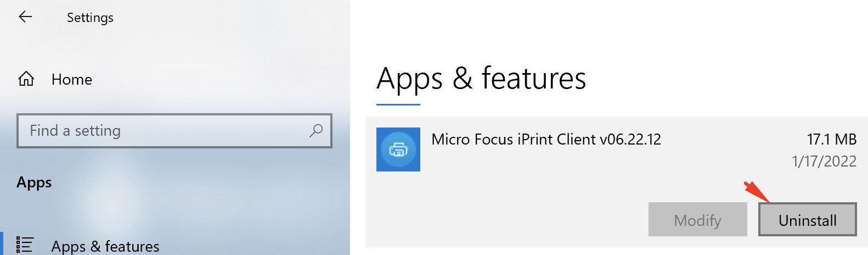
Task: Click the Apps section heading in sidebar
Action: coord(34,182)
